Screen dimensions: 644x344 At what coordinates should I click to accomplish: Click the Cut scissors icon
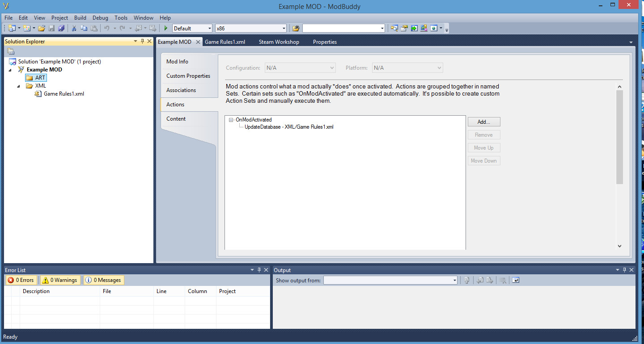pyautogui.click(x=74, y=28)
